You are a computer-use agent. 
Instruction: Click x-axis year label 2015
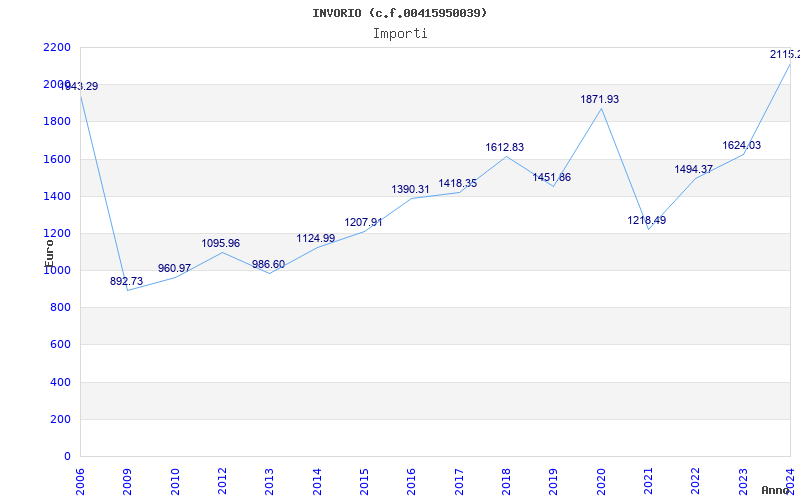coord(364,482)
